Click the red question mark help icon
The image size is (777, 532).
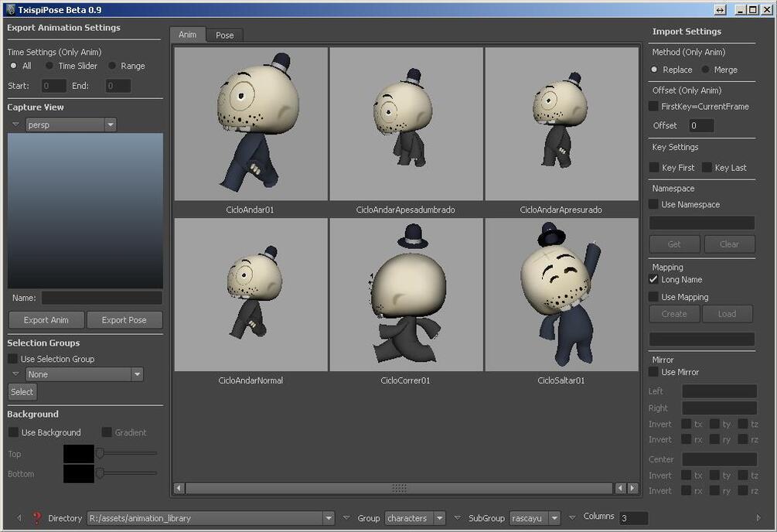point(36,518)
